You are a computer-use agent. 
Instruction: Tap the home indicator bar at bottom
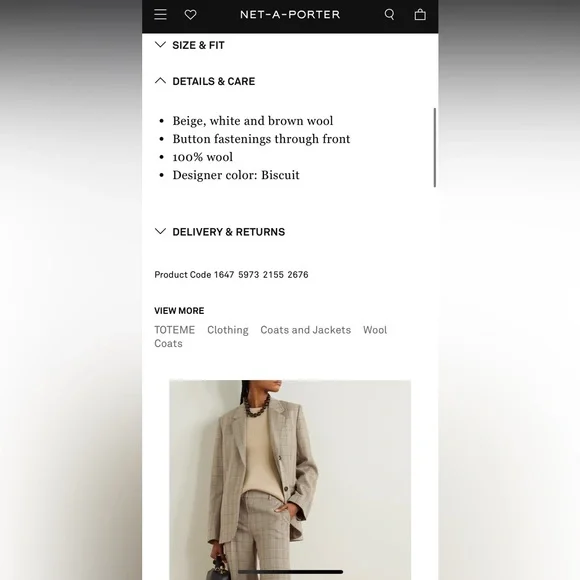(290, 572)
